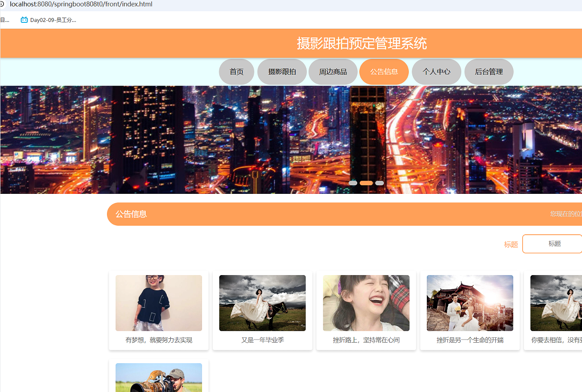Select the active middle carousel indicator
The width and height of the screenshot is (582, 392).
[366, 183]
